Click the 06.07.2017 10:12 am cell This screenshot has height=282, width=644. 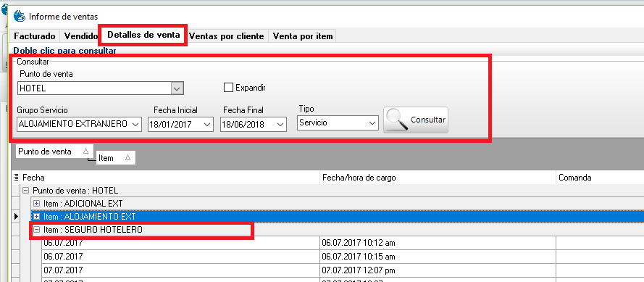click(438, 243)
